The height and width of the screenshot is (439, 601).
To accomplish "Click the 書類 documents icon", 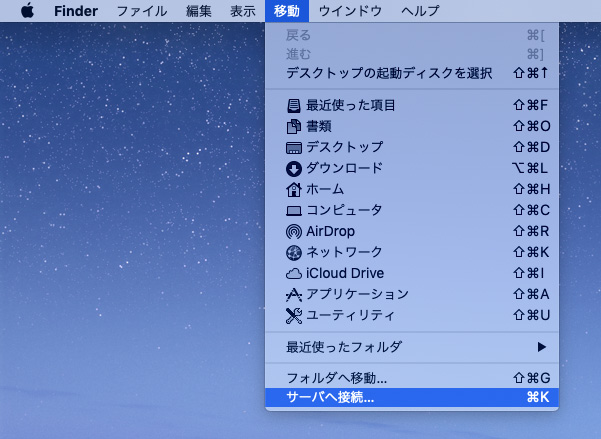I will (x=294, y=127).
